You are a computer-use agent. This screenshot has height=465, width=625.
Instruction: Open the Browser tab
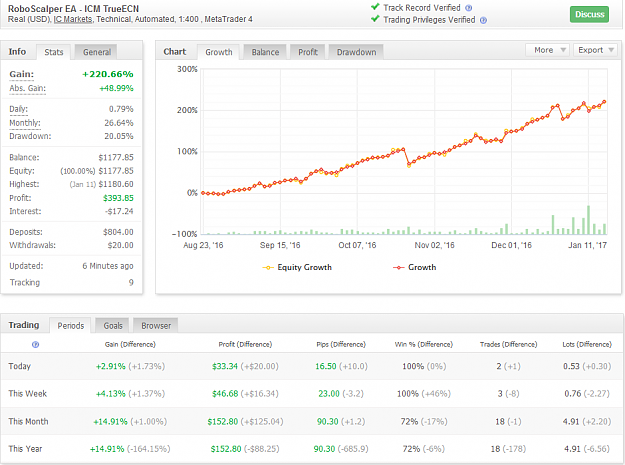pyautogui.click(x=156, y=326)
